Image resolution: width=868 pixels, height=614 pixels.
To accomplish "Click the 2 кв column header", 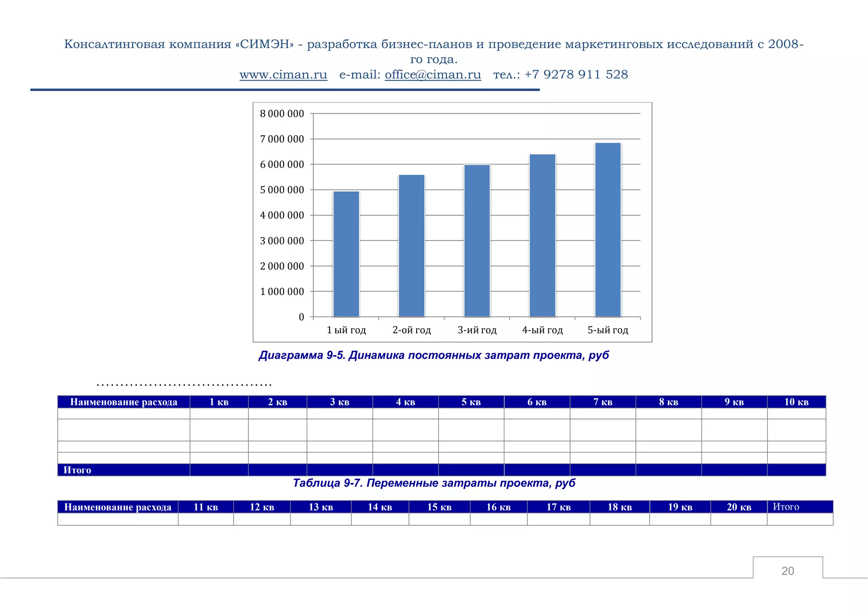I will tap(278, 402).
